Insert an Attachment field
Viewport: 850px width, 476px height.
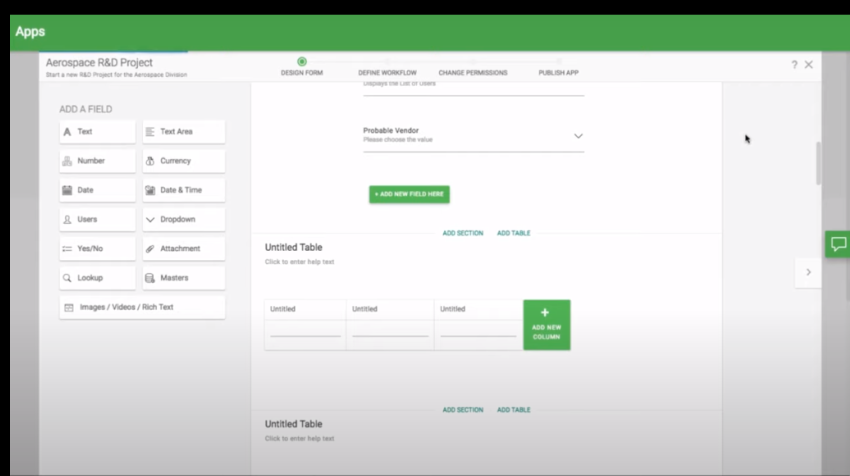pyautogui.click(x=183, y=249)
